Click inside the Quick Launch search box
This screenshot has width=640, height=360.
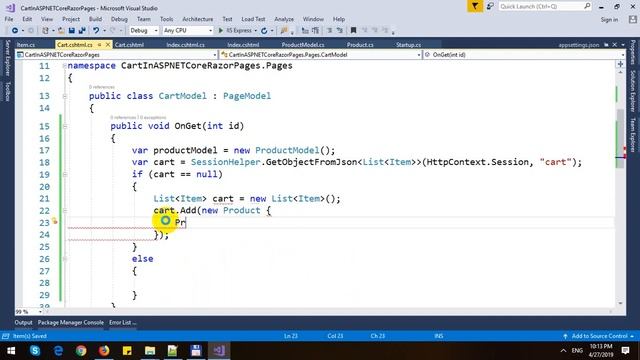point(544,6)
